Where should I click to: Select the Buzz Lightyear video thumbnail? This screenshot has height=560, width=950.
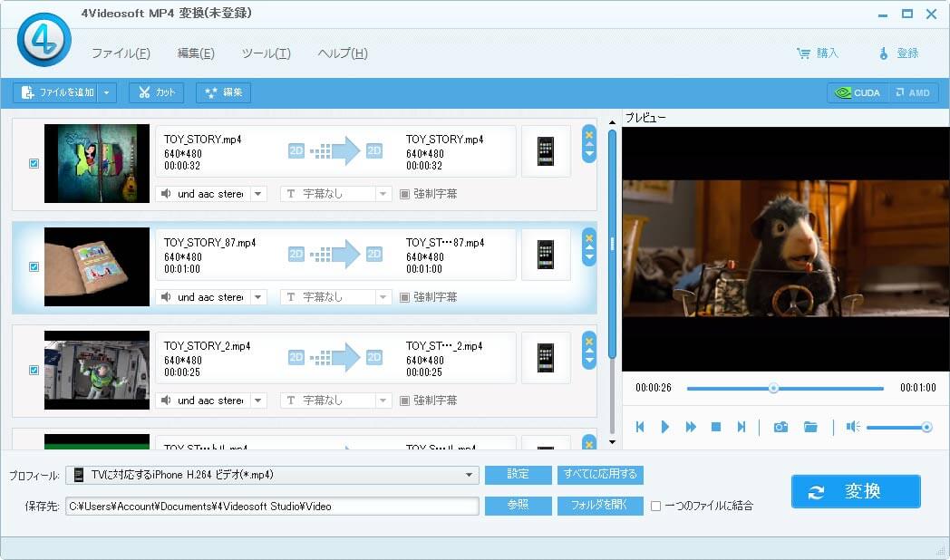tap(96, 370)
